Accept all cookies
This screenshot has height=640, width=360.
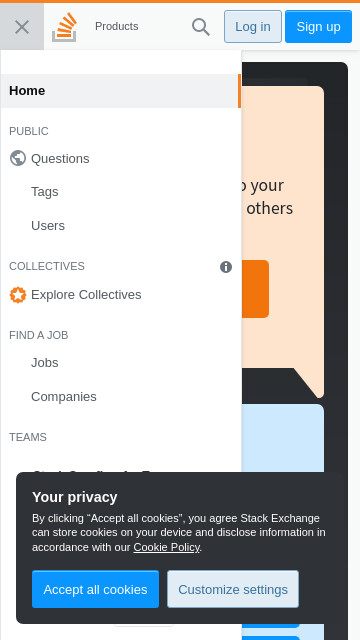pyautogui.click(x=96, y=589)
